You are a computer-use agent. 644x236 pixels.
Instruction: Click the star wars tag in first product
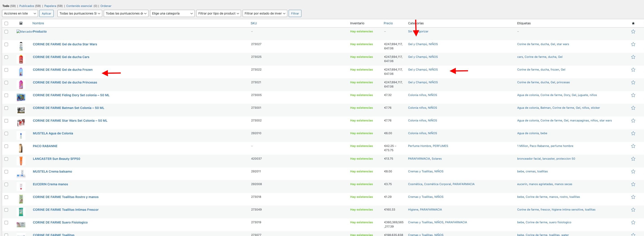563,44
